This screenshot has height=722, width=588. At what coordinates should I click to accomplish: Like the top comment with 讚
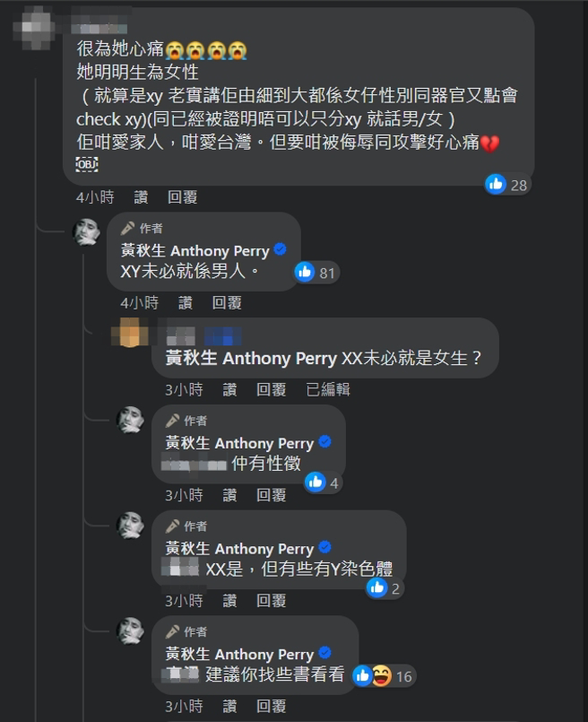click(x=140, y=196)
